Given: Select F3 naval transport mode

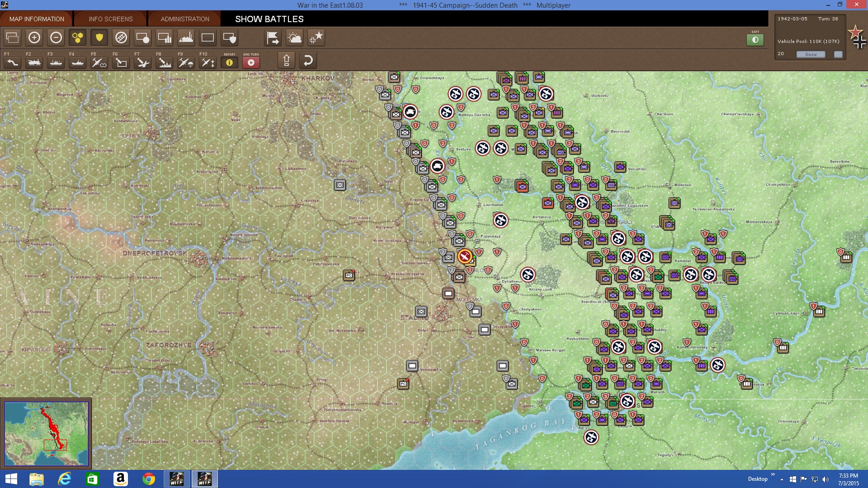Looking at the screenshot, I should [56, 62].
